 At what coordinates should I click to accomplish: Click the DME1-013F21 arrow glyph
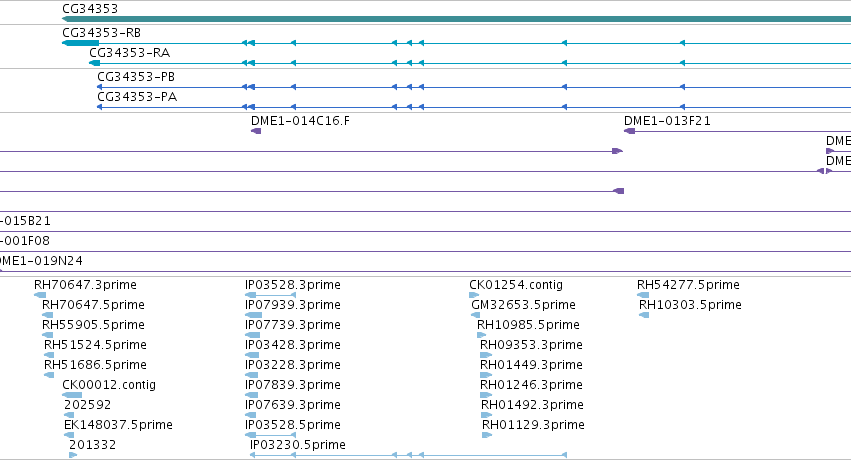pyautogui.click(x=630, y=131)
